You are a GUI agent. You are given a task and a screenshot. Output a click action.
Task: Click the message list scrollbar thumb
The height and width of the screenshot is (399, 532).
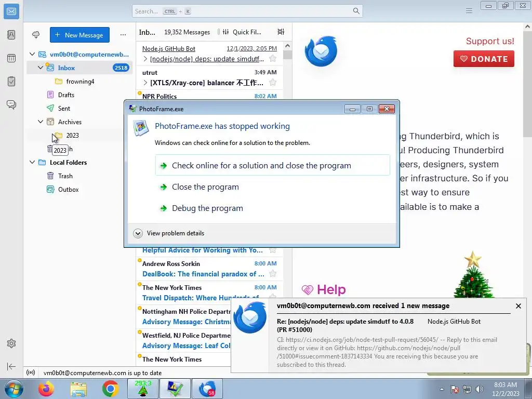[287, 55]
